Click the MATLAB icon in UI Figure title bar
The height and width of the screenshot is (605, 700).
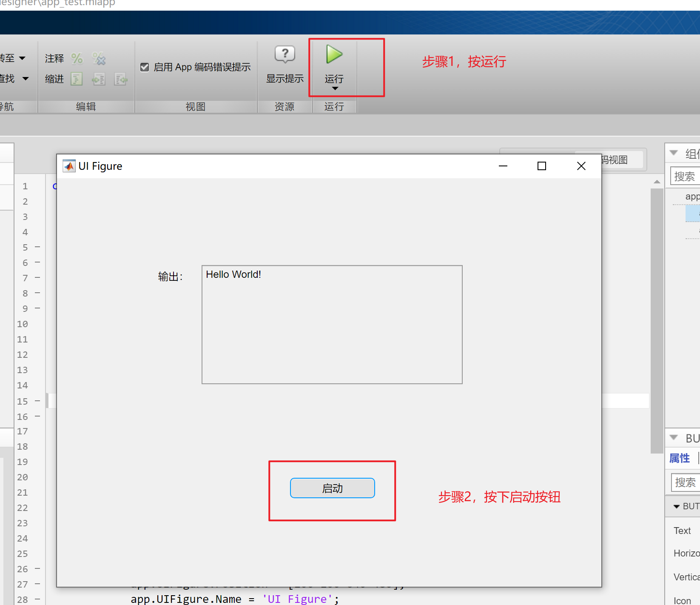68,166
